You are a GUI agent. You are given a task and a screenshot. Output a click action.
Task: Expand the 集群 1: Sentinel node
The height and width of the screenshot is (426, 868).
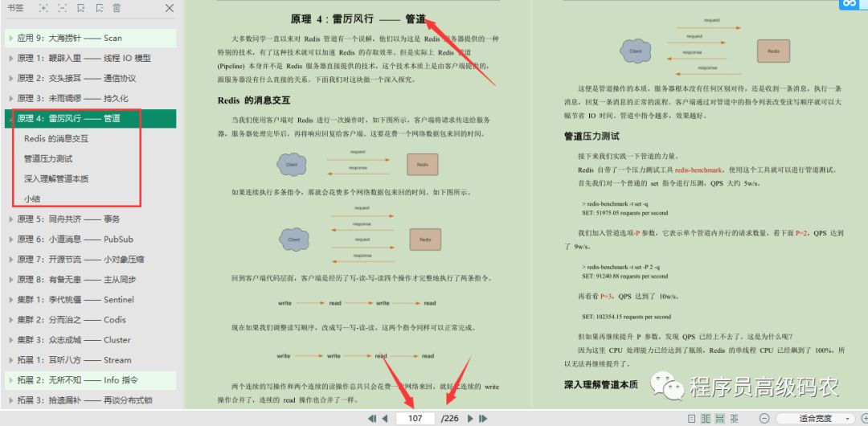(x=11, y=300)
